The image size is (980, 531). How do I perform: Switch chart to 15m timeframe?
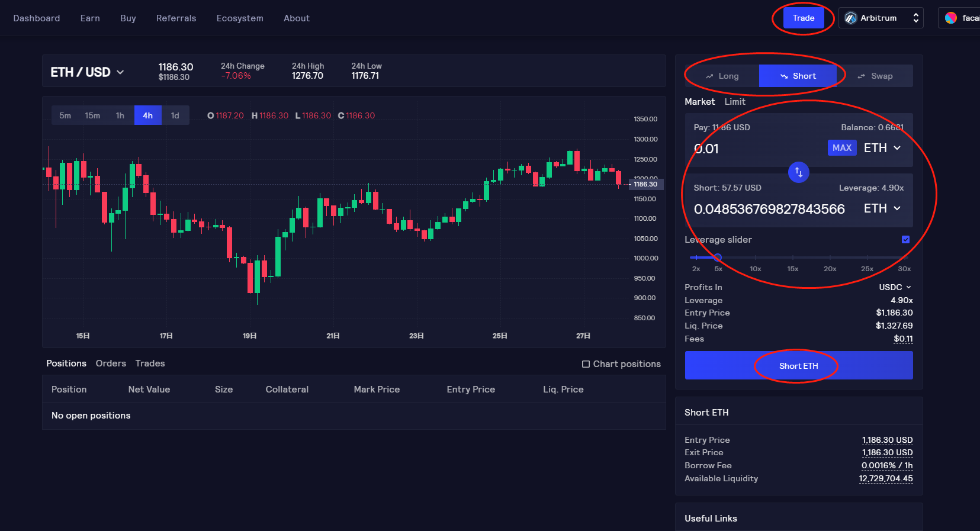[92, 115]
